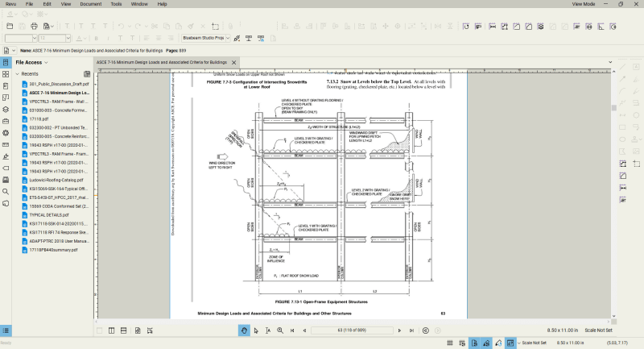Toggle sync view in status bar

click(x=510, y=343)
